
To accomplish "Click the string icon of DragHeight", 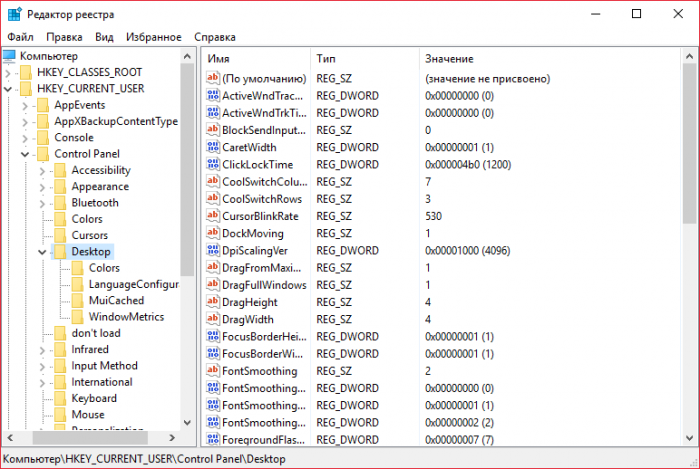I will click(x=212, y=302).
